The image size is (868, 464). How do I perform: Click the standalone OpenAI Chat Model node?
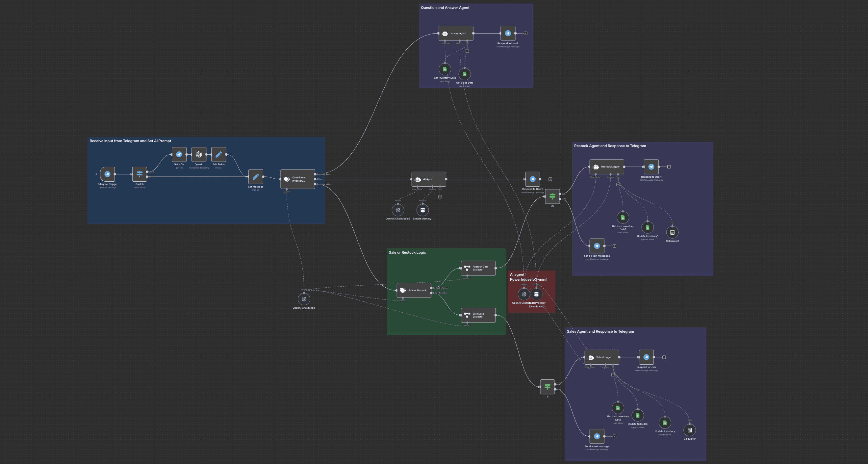tap(304, 299)
